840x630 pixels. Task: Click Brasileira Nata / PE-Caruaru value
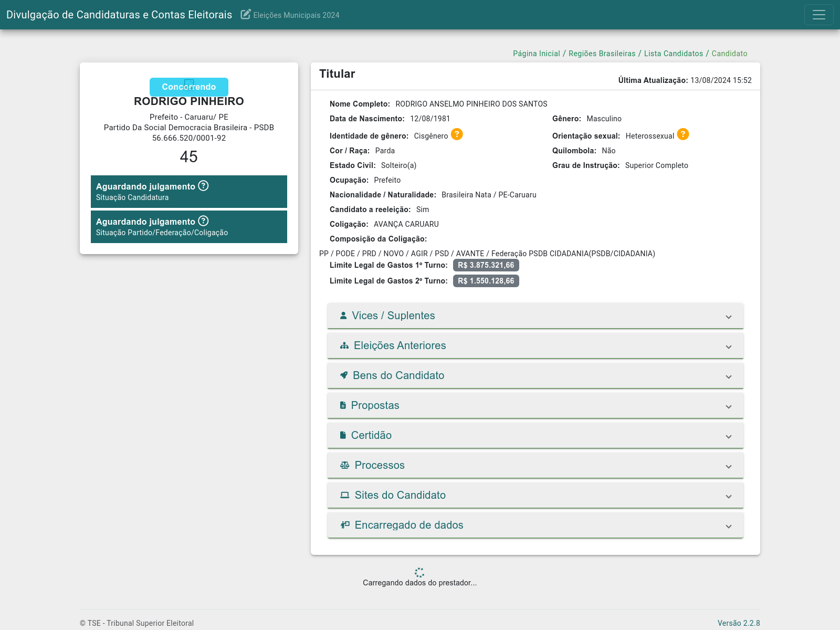pos(489,195)
